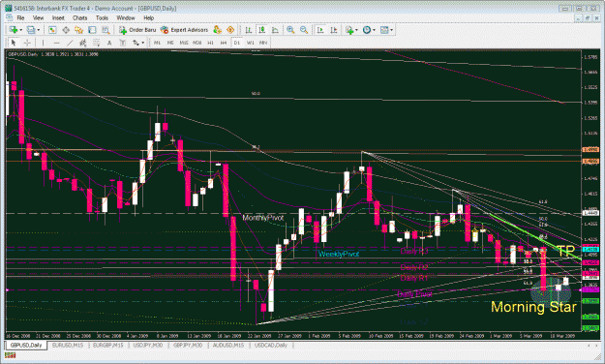This screenshot has height=364, width=605.
Task: Open the Help menu
Action: tap(148, 17)
